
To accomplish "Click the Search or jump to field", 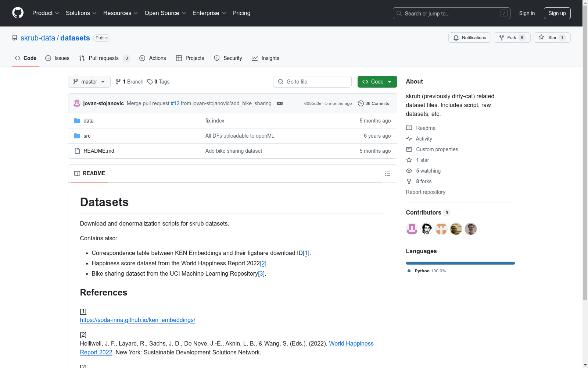I will click(452, 13).
